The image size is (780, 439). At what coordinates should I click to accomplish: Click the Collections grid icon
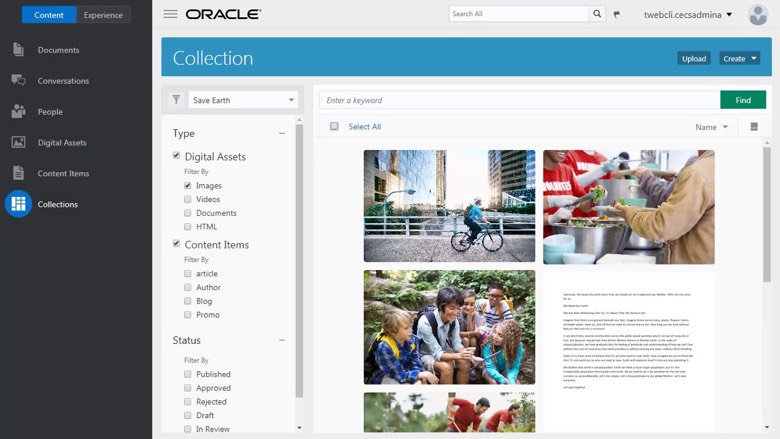tap(18, 204)
